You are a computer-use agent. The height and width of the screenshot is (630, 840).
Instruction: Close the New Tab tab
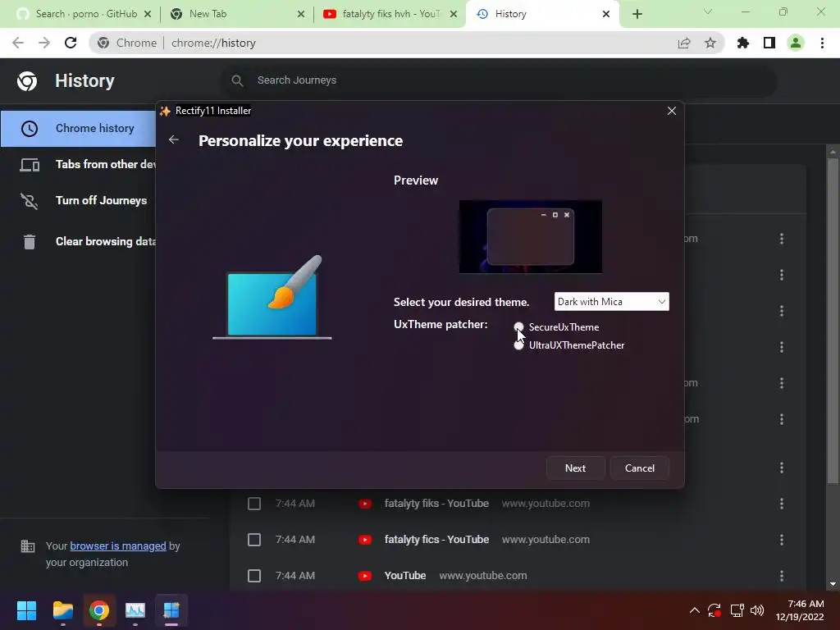(x=301, y=14)
